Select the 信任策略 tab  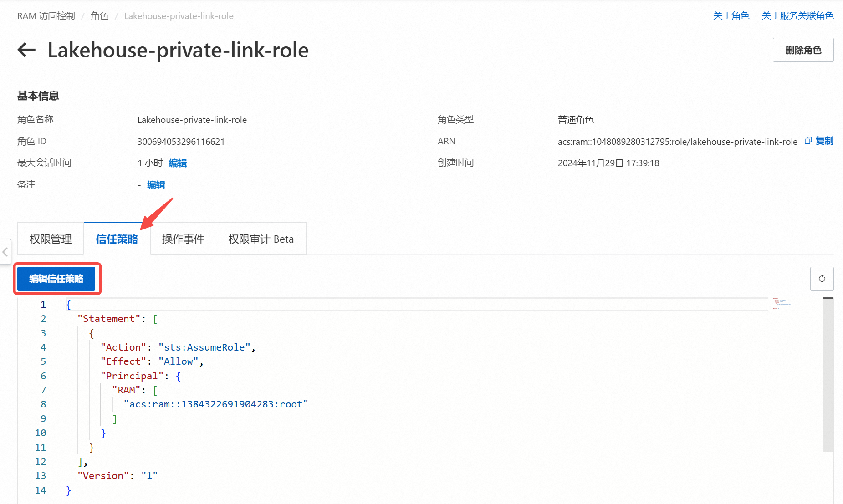[x=117, y=239]
